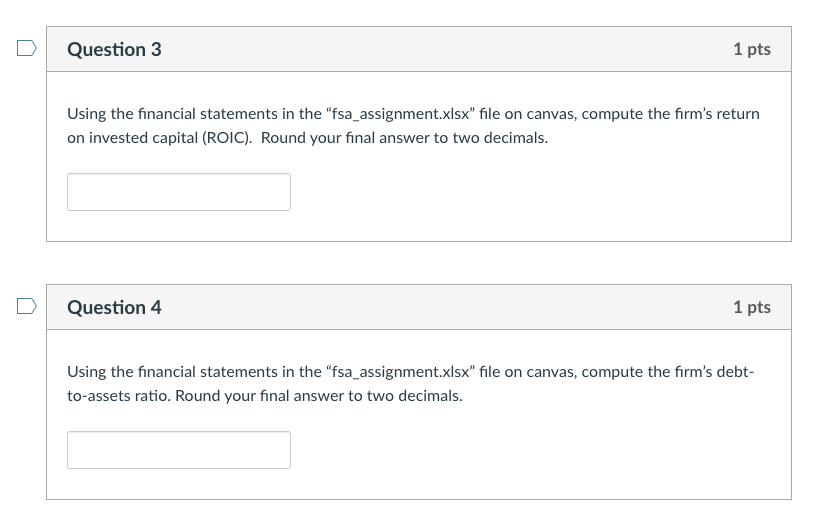Click the "1 pts" label of Question 4
The height and width of the screenshot is (522, 830).
coord(751,307)
